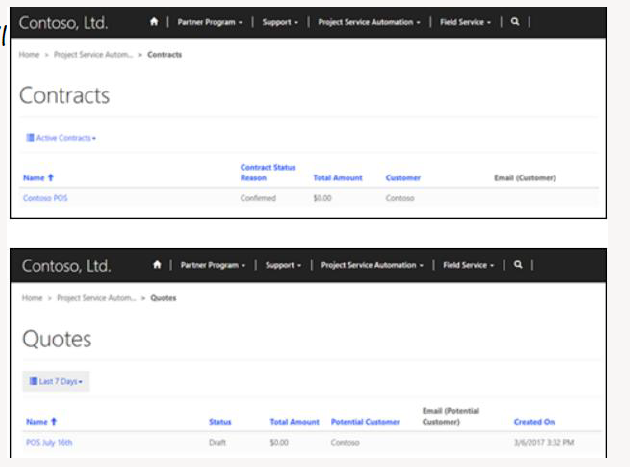Viewport: 630px width, 467px height.
Task: Click Email (Potential Customer) column header
Action: point(451,416)
